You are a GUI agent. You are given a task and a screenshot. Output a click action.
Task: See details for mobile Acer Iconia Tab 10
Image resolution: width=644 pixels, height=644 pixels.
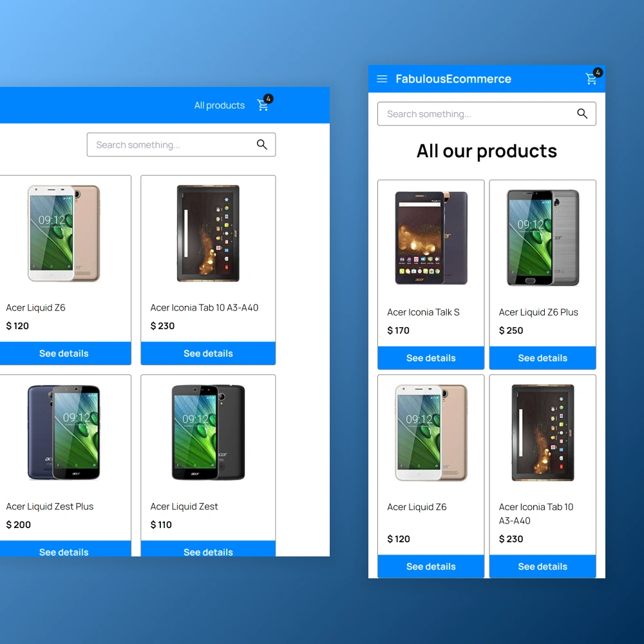pyautogui.click(x=542, y=566)
